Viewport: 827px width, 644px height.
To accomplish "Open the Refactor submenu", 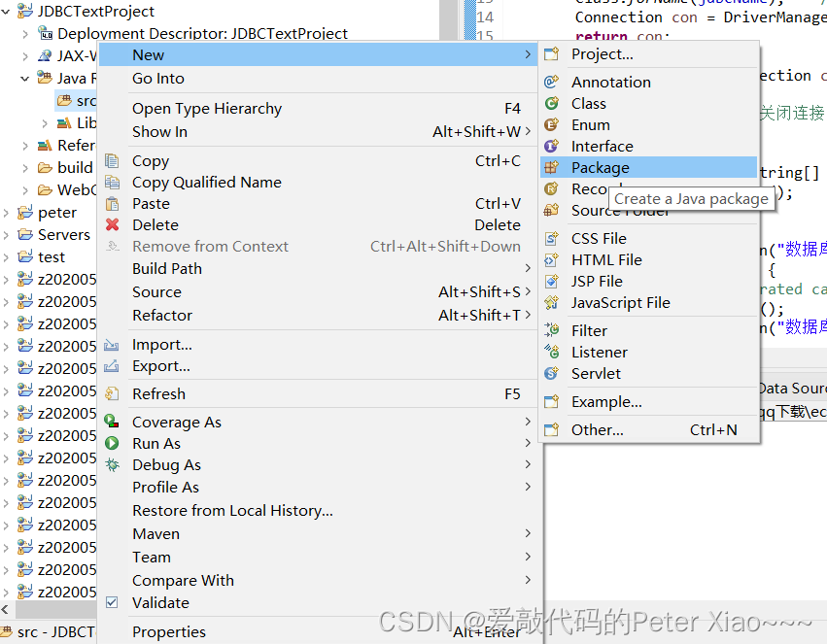I will click(318, 315).
